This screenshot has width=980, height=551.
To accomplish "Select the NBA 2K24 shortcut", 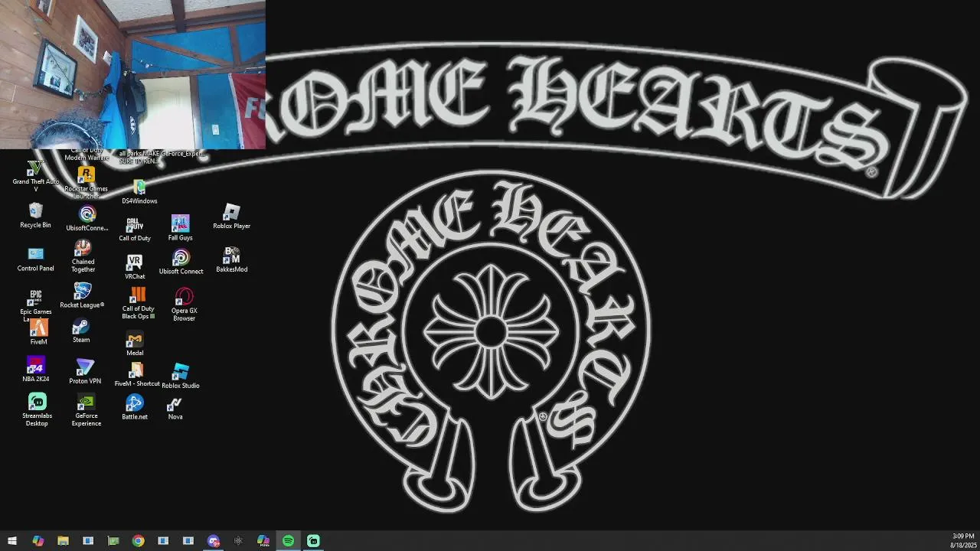I will (35, 370).
